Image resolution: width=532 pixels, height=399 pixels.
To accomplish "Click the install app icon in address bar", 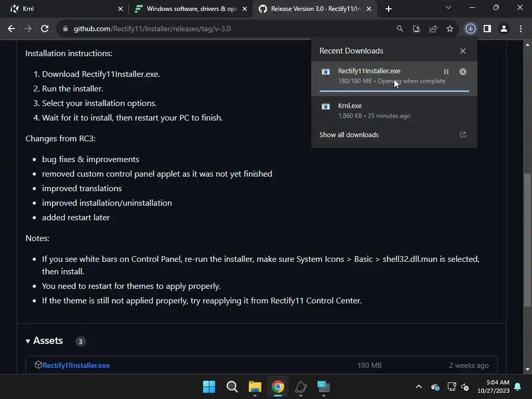I will 416,29.
